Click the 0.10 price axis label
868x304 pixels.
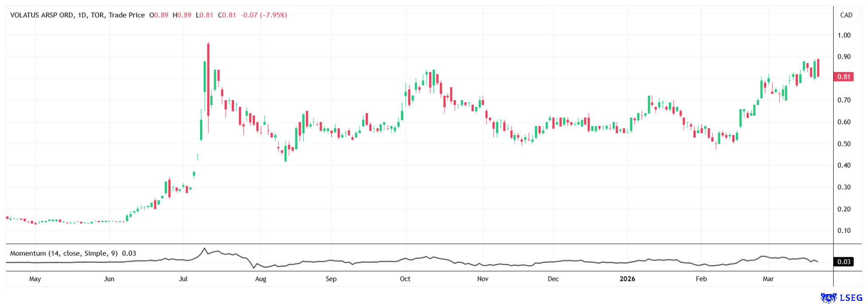844,231
